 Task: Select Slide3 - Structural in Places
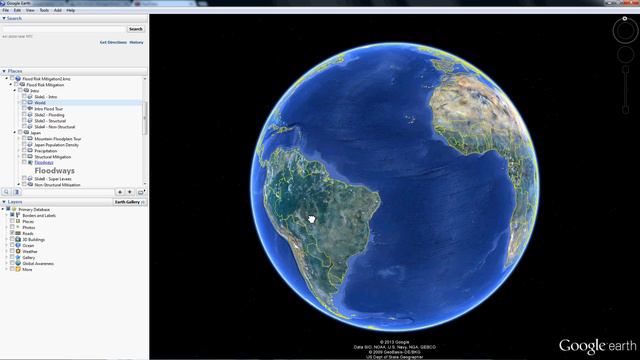(x=50, y=121)
